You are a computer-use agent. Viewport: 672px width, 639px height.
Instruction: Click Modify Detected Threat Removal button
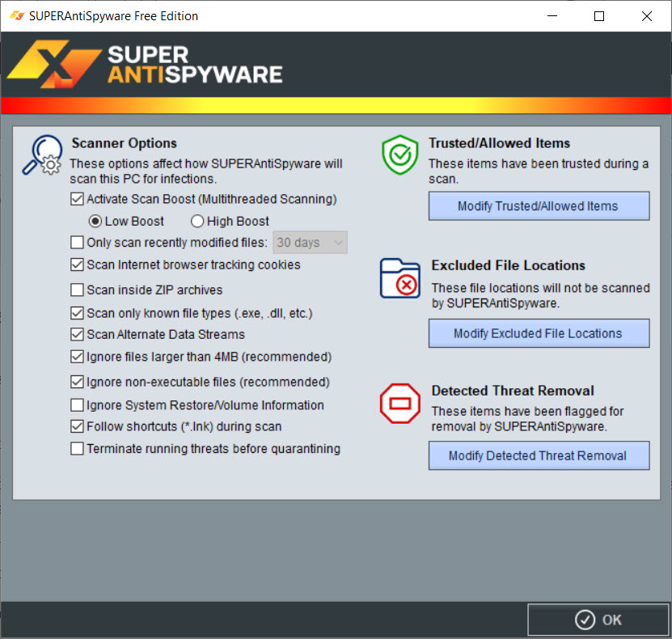(539, 455)
